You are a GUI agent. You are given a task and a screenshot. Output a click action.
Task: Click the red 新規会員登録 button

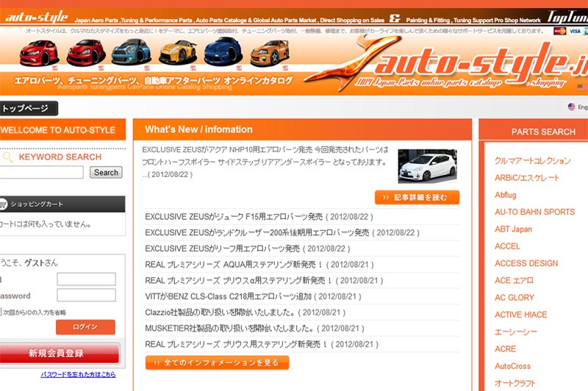pyautogui.click(x=59, y=354)
